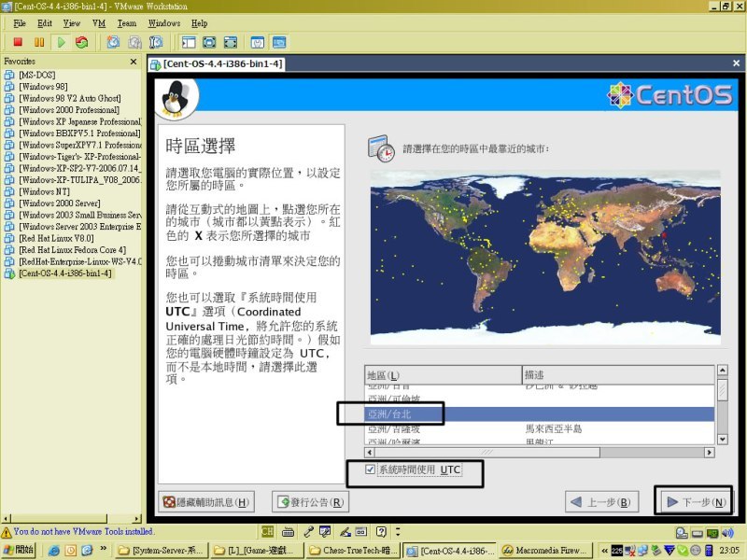Image resolution: width=747 pixels, height=560 pixels.
Task: Toggle the system clock uses UTC checkbox
Action: click(370, 469)
